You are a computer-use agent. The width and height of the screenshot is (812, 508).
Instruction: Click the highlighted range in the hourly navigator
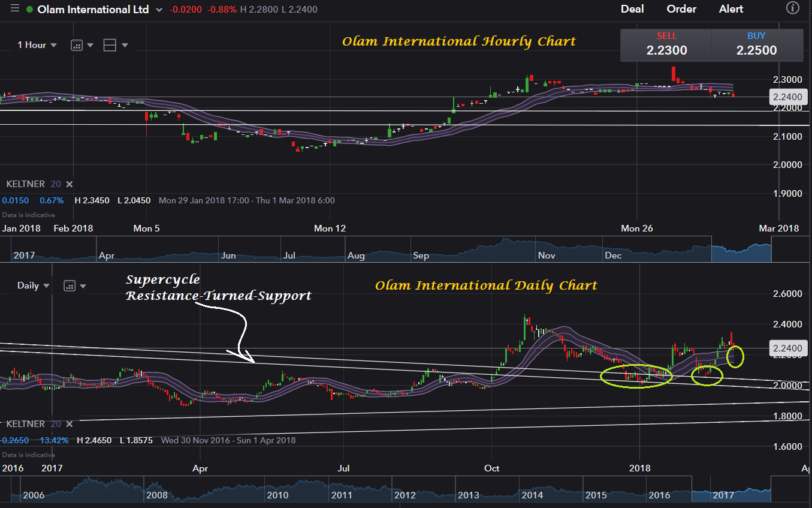click(x=741, y=250)
